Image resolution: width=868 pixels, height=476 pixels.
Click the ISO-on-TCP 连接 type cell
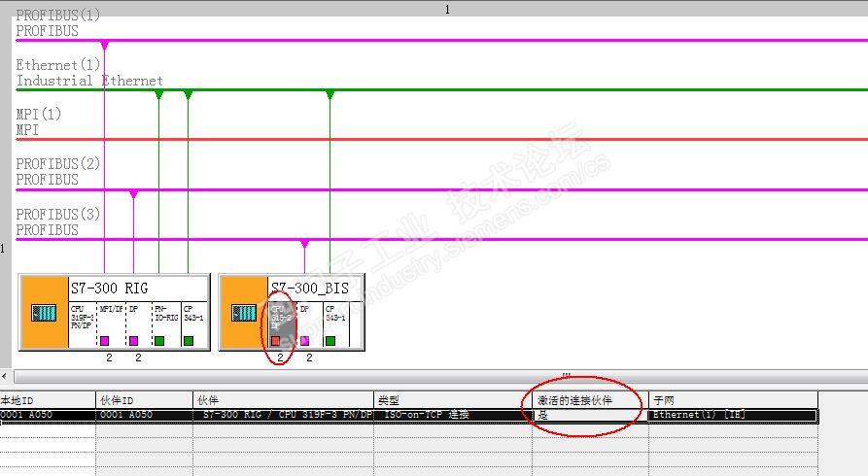[x=453, y=415]
